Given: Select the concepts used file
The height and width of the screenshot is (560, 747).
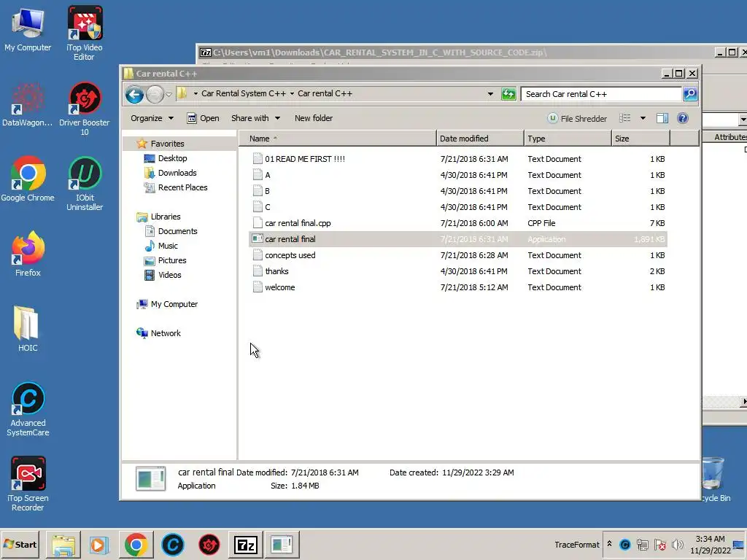Looking at the screenshot, I should pos(290,255).
